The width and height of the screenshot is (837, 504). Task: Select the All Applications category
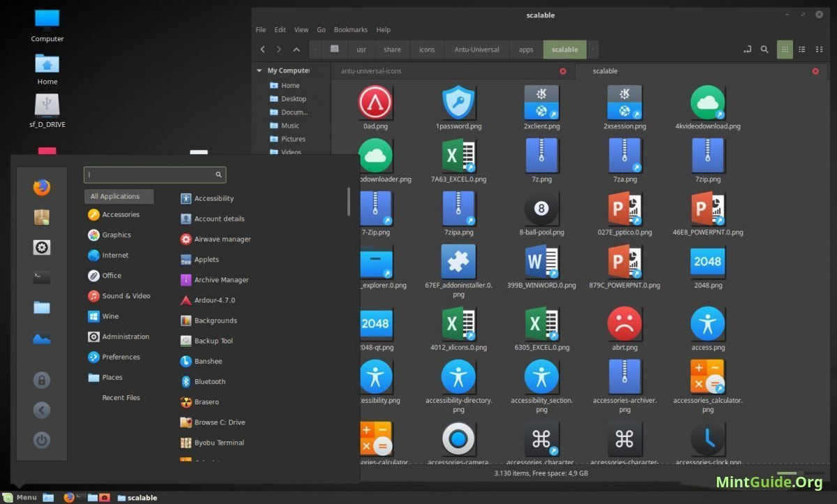(x=119, y=197)
